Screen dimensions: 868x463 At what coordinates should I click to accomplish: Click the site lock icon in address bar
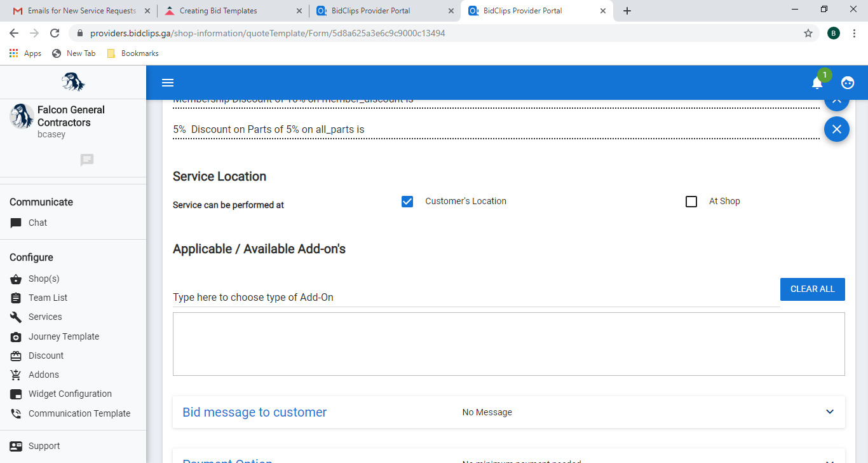coord(80,33)
